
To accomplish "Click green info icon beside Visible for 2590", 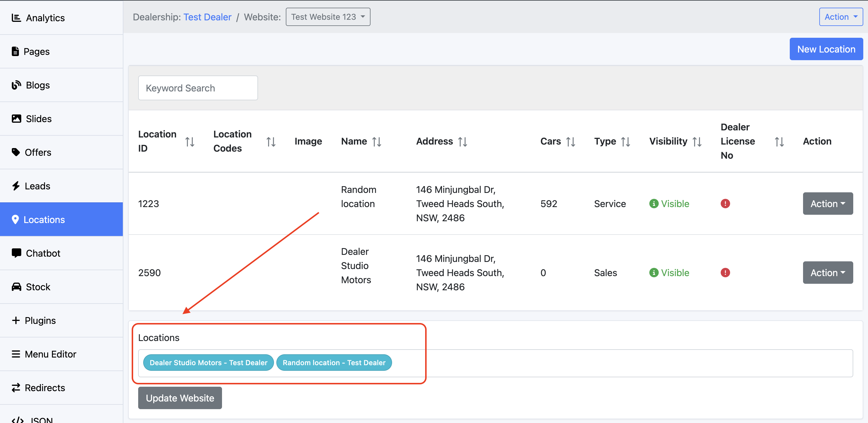I will pos(653,273).
